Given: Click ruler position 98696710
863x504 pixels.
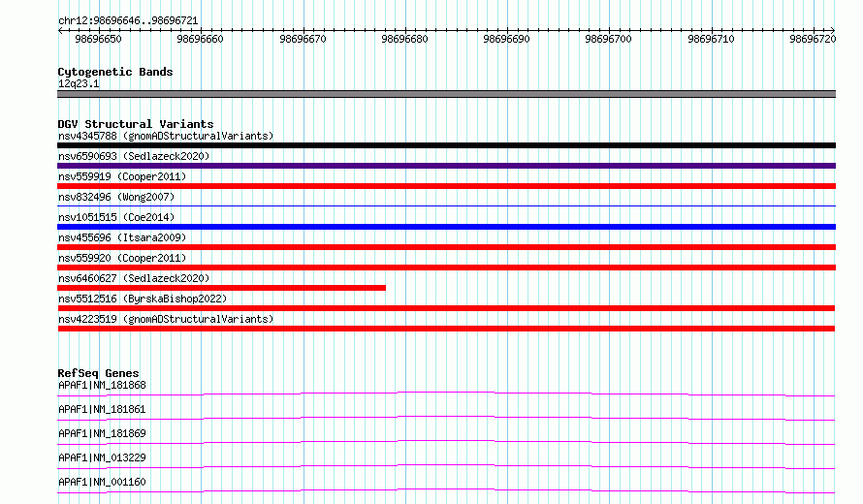Looking at the screenshot, I should click(711, 39).
